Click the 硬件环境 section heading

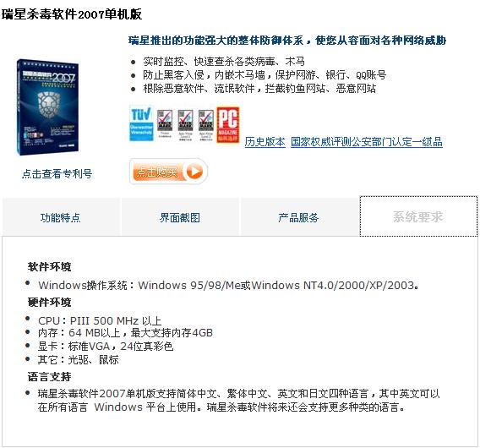click(49, 303)
